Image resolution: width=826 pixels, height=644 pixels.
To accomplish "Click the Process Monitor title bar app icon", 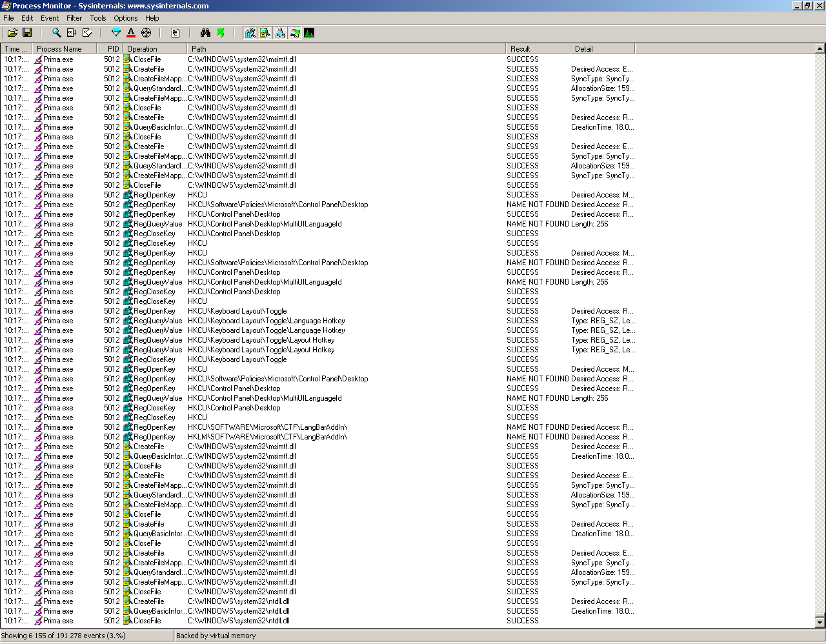I will (6, 6).
